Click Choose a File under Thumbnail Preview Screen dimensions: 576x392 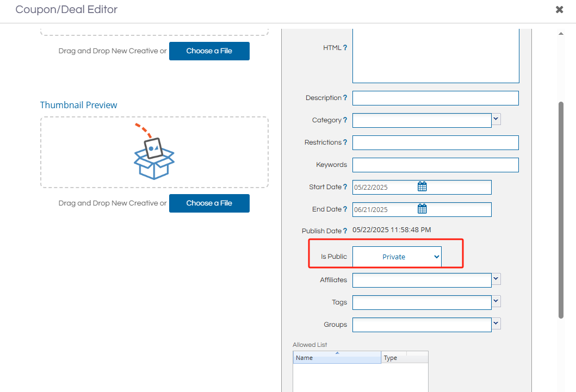coord(209,203)
